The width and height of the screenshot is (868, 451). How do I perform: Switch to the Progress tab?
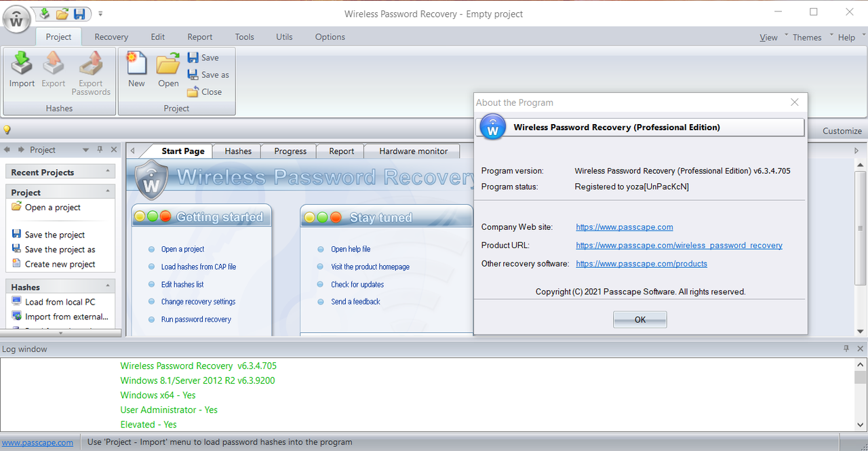[290, 151]
